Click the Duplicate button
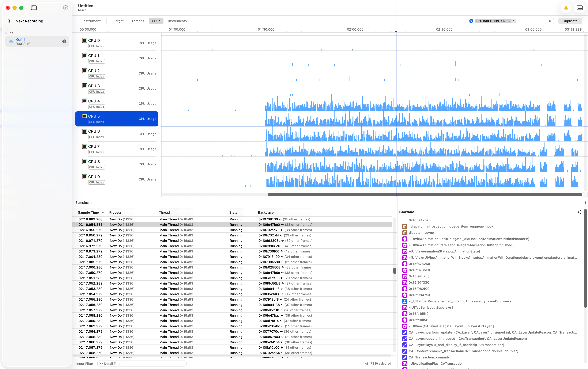The image size is (588, 369). tap(570, 21)
